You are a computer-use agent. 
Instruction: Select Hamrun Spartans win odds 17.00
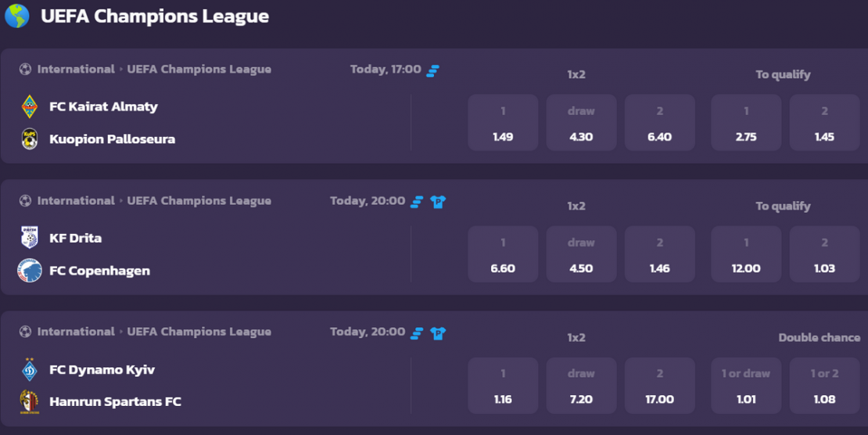tap(659, 385)
